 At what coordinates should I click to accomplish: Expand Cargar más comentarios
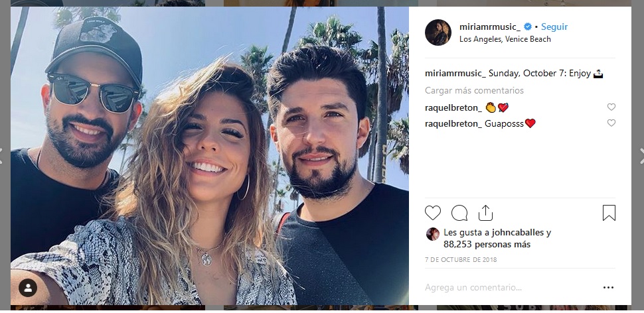click(x=474, y=90)
